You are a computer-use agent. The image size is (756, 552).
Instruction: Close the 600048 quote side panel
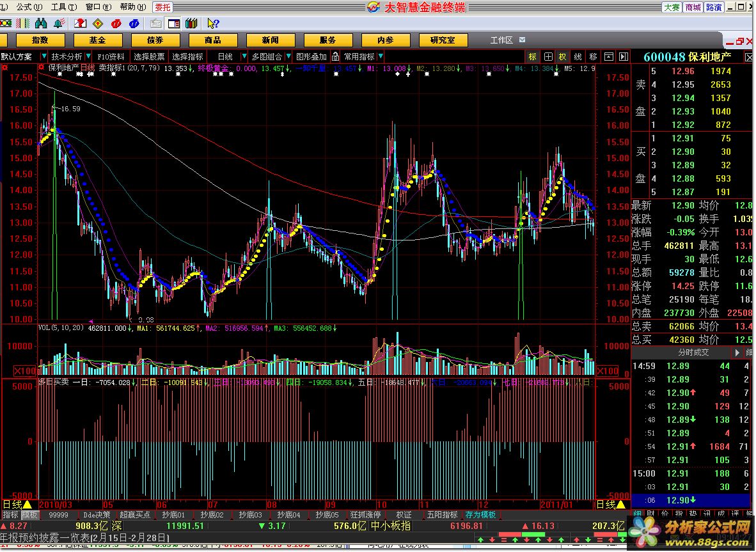coord(749,58)
